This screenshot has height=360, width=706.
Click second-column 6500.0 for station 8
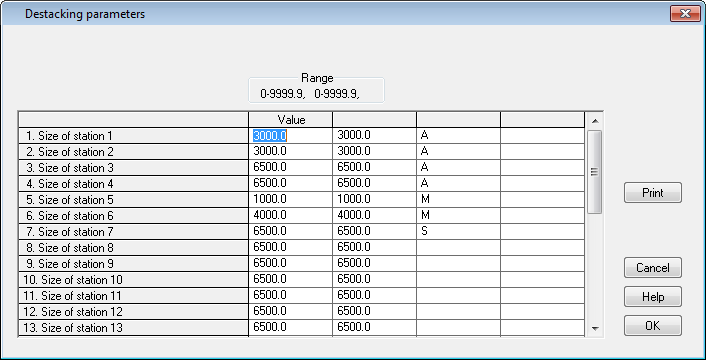pos(375,248)
